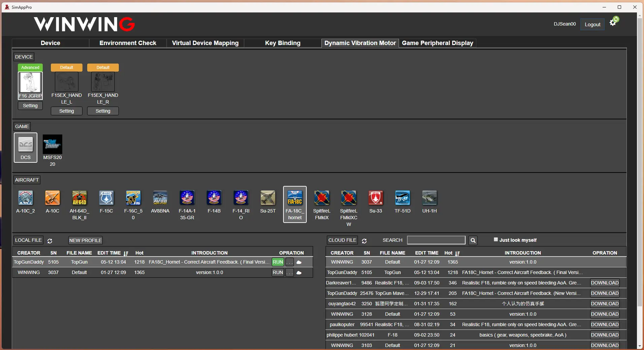Enable the Just look myself checkbox
This screenshot has width=644, height=350.
[496, 239]
